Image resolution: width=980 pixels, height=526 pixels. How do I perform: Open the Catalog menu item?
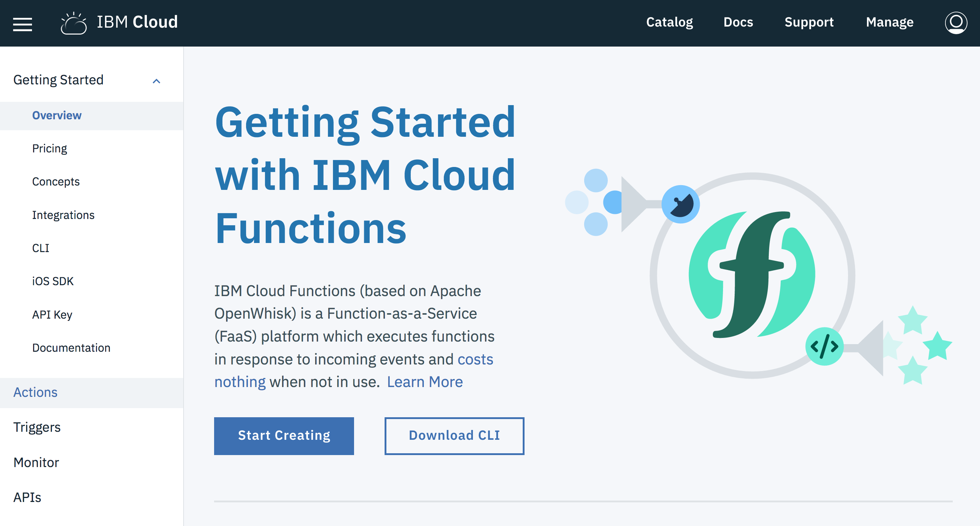coord(669,22)
